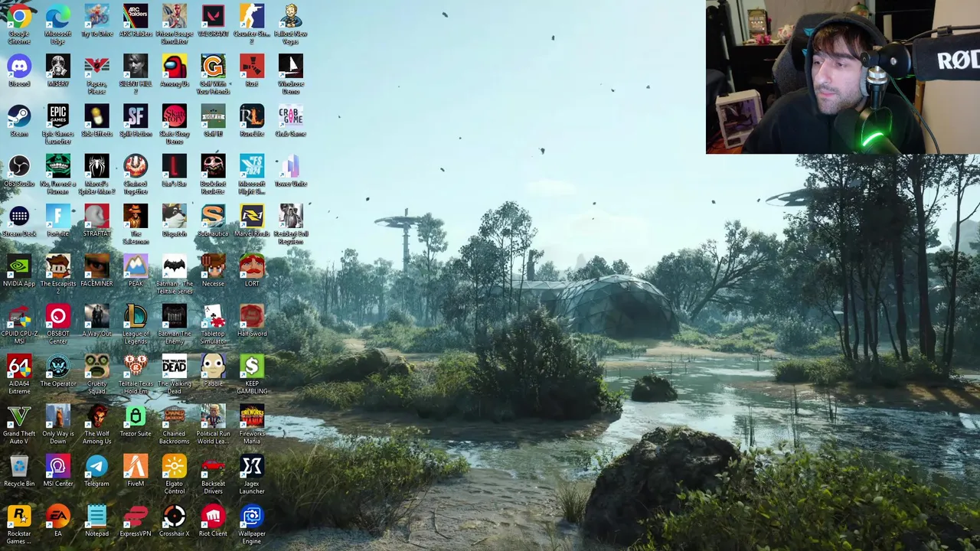The height and width of the screenshot is (551, 980).
Task: Select The Escapists 2 icon
Action: (58, 266)
